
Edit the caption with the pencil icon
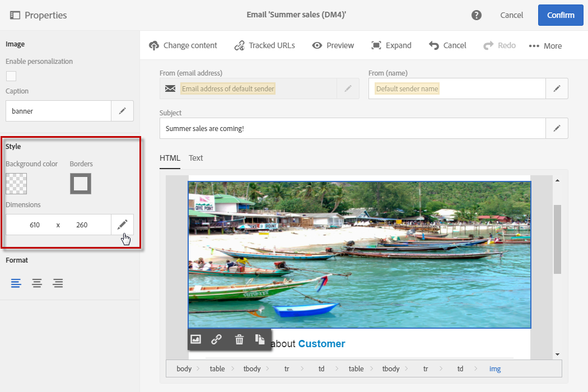[122, 111]
